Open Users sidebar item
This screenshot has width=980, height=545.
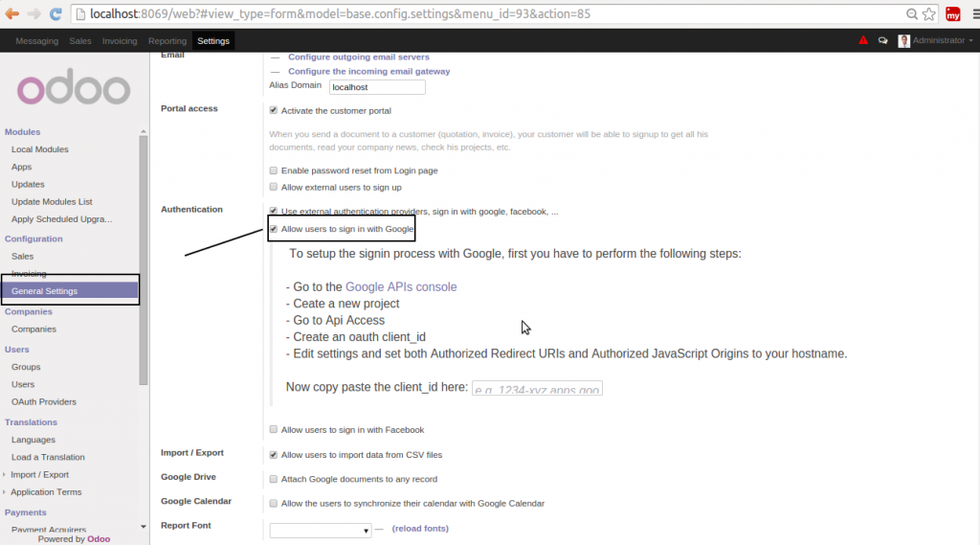(x=23, y=385)
